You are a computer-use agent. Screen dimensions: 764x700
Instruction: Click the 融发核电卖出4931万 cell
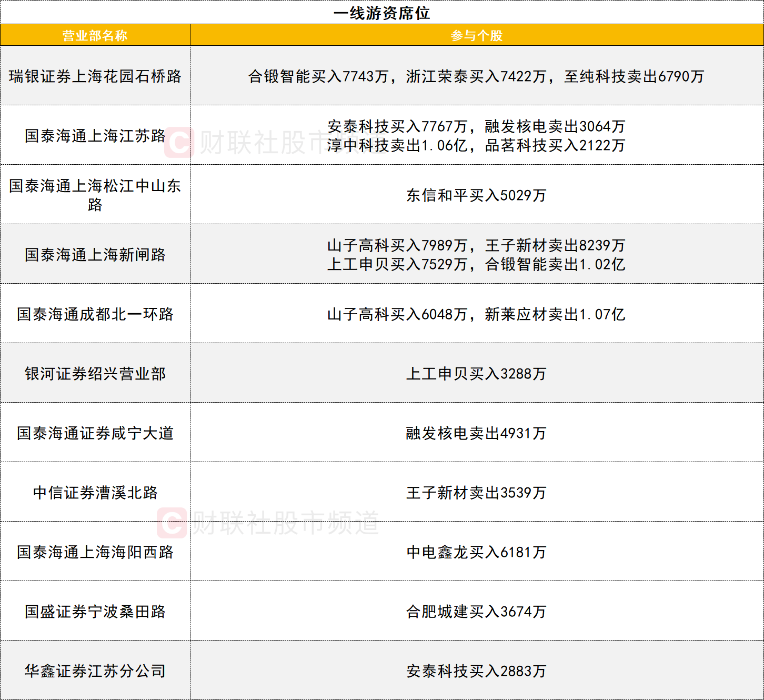476,433
